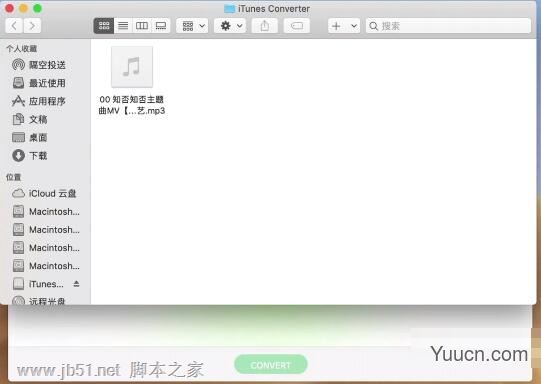The width and height of the screenshot is (541, 384).
Task: Go back with the Finder back arrow
Action: coord(14,26)
